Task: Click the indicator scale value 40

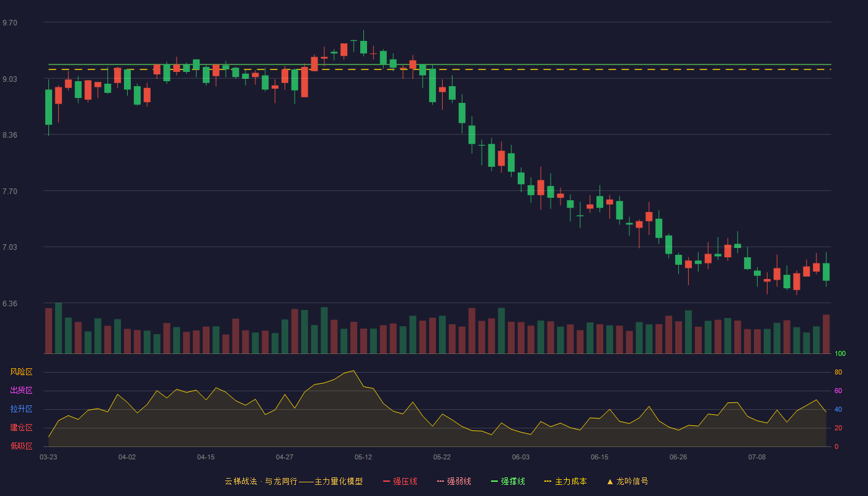Action: tap(838, 409)
